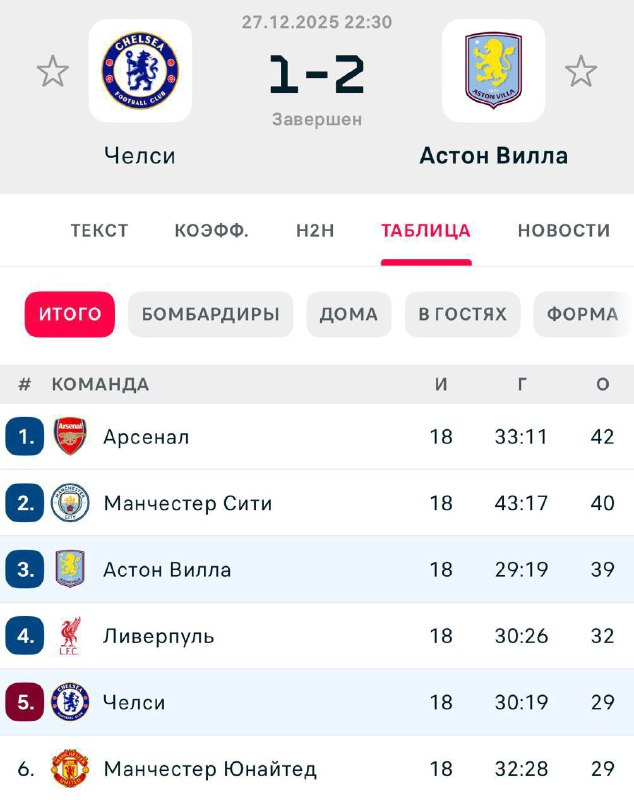Image resolution: width=634 pixels, height=800 pixels.
Task: Click Liverpool logo in standings
Action: pos(70,636)
